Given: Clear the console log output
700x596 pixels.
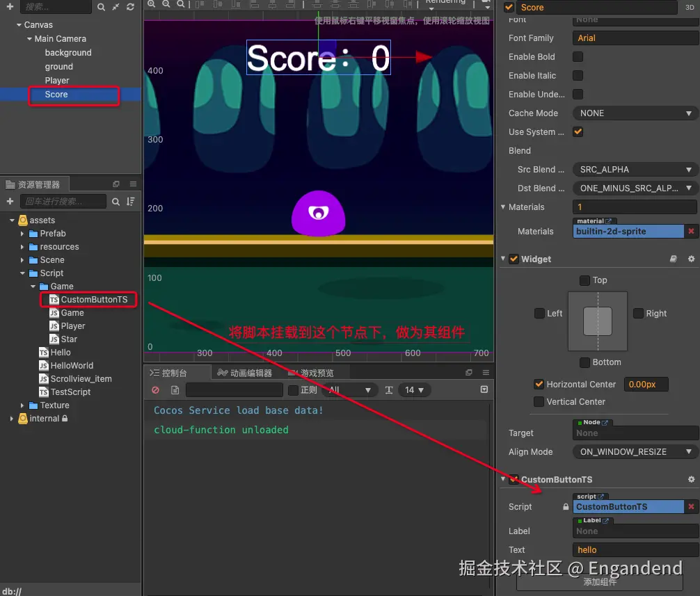Looking at the screenshot, I should [x=155, y=390].
